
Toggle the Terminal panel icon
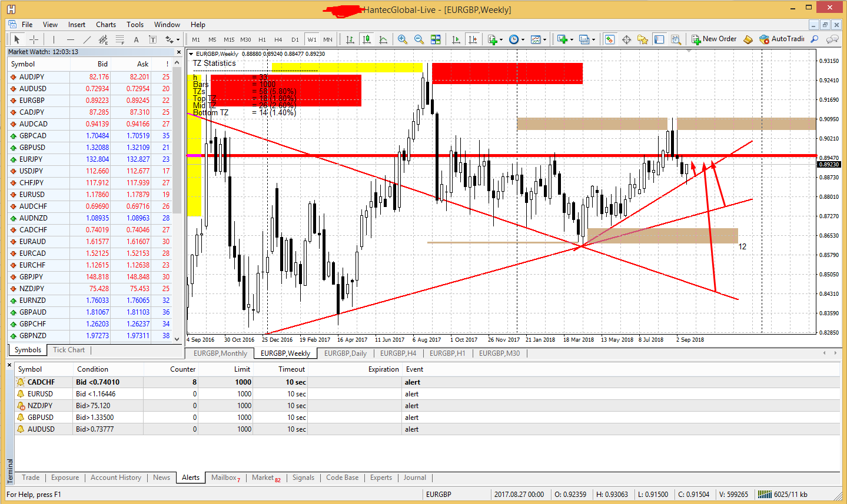(659, 39)
